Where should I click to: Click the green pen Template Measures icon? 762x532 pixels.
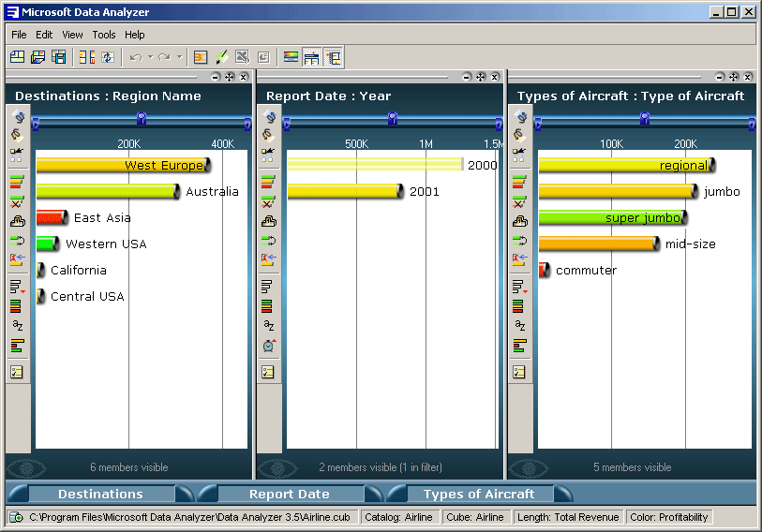[x=221, y=57]
